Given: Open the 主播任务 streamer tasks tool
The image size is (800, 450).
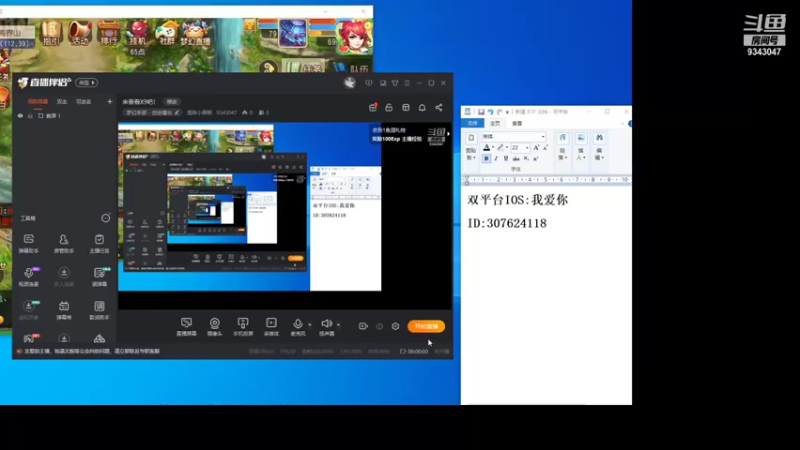Looking at the screenshot, I should tap(99, 244).
